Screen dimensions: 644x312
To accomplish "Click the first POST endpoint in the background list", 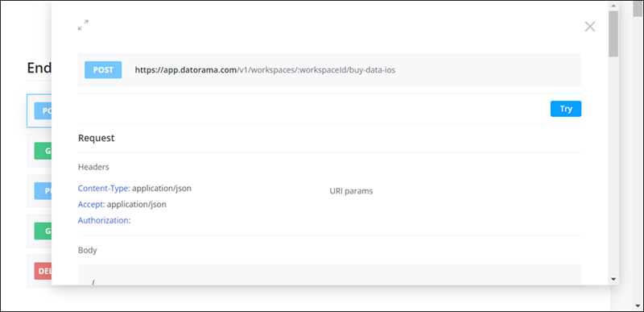I will point(39,110).
